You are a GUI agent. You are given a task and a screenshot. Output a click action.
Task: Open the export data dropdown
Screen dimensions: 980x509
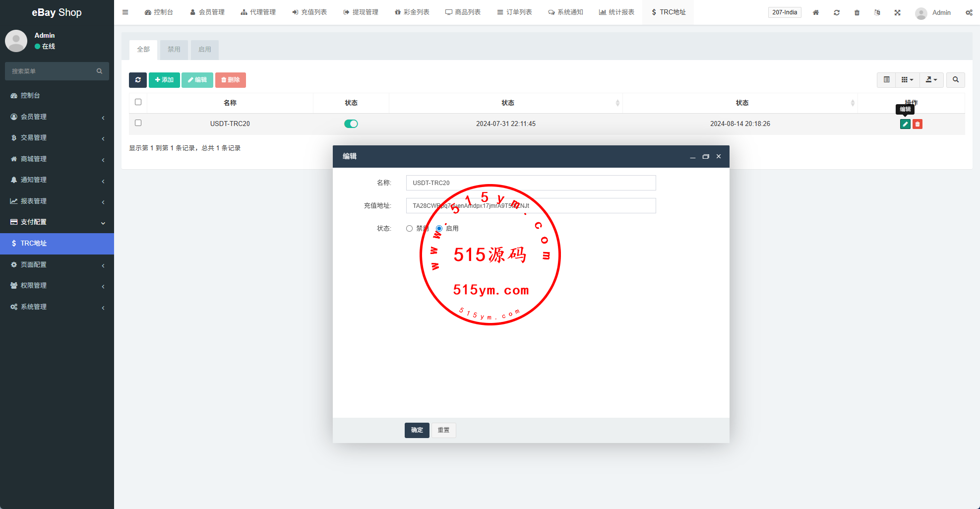[x=931, y=80]
